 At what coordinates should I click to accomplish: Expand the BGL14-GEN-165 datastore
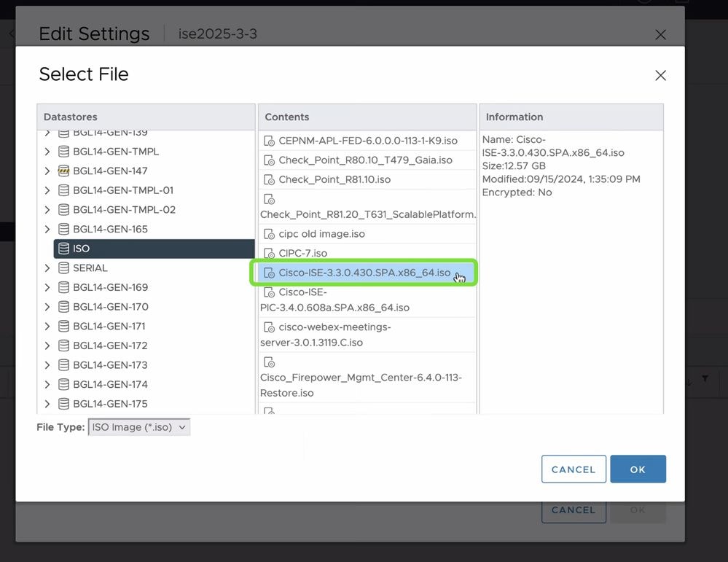47,229
